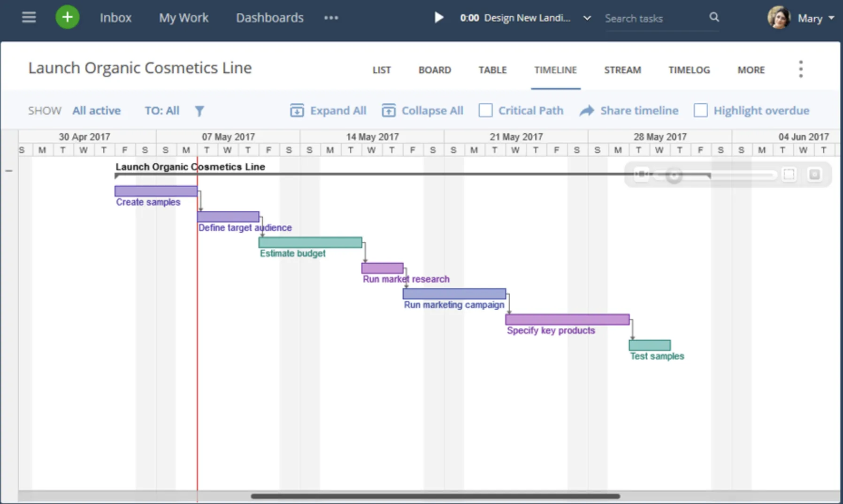The width and height of the screenshot is (843, 504).
Task: Enable the Critical Path checkbox
Action: click(x=486, y=110)
